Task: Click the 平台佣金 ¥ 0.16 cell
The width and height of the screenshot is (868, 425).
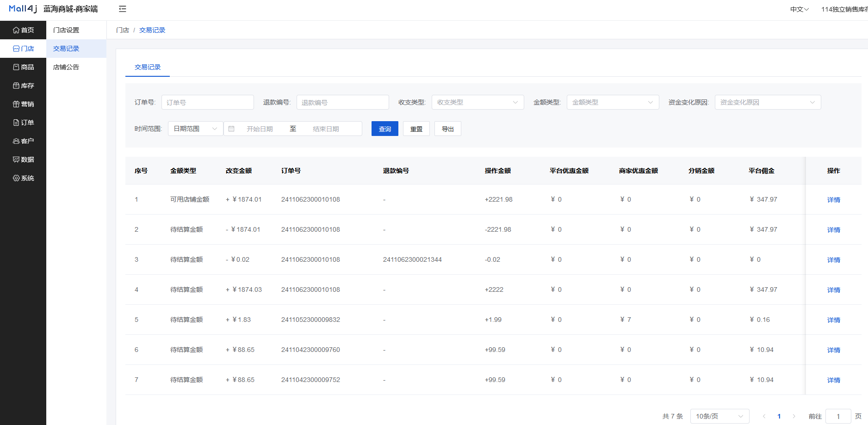Action: pos(760,320)
